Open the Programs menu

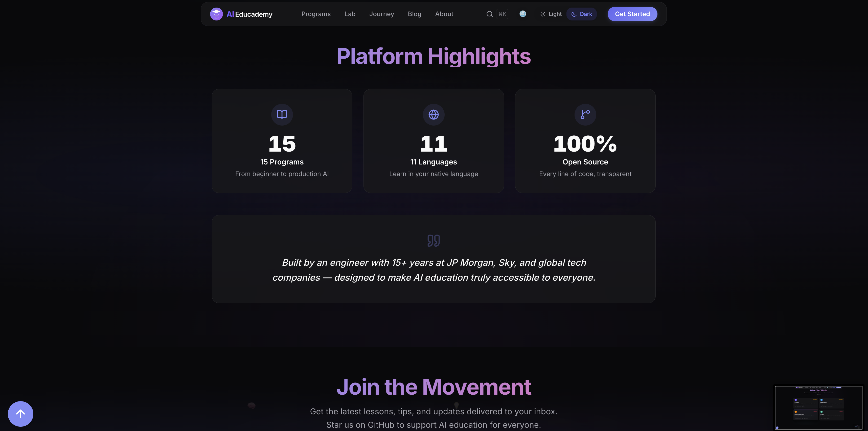(316, 14)
